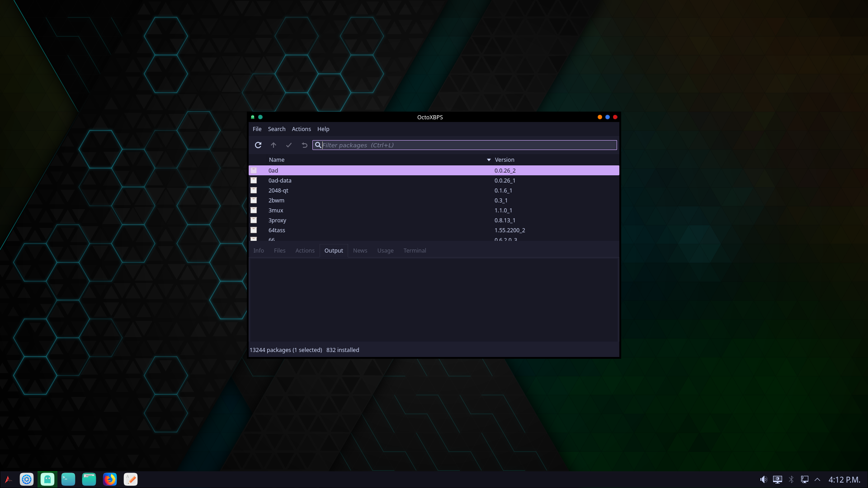Open the Actions menu in menu bar
868x488 pixels.
tap(301, 129)
